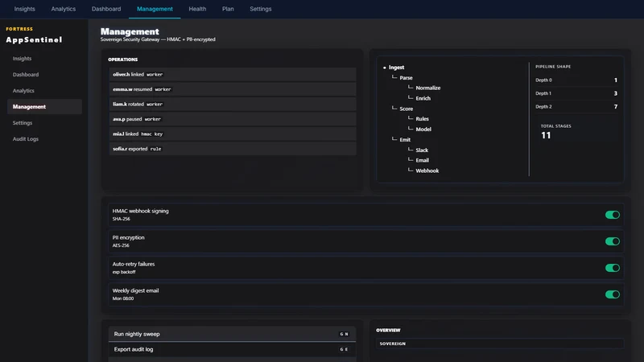Open the Plan tab

[228, 9]
